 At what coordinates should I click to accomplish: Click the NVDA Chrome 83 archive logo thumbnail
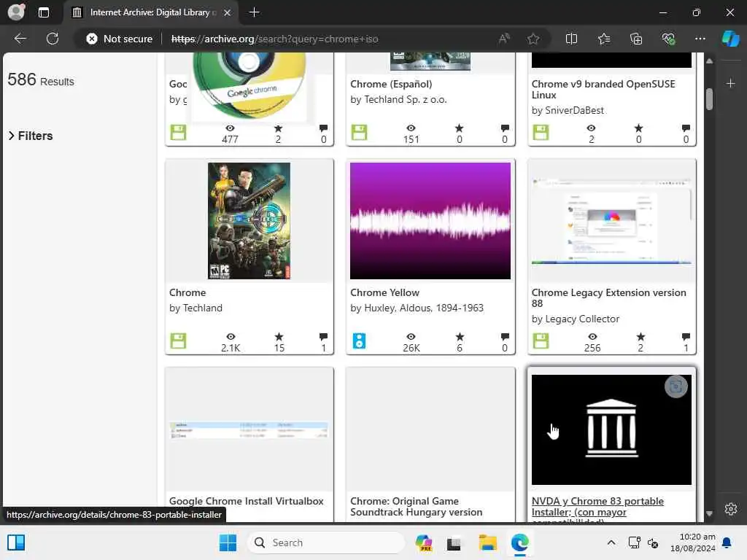[x=611, y=429]
